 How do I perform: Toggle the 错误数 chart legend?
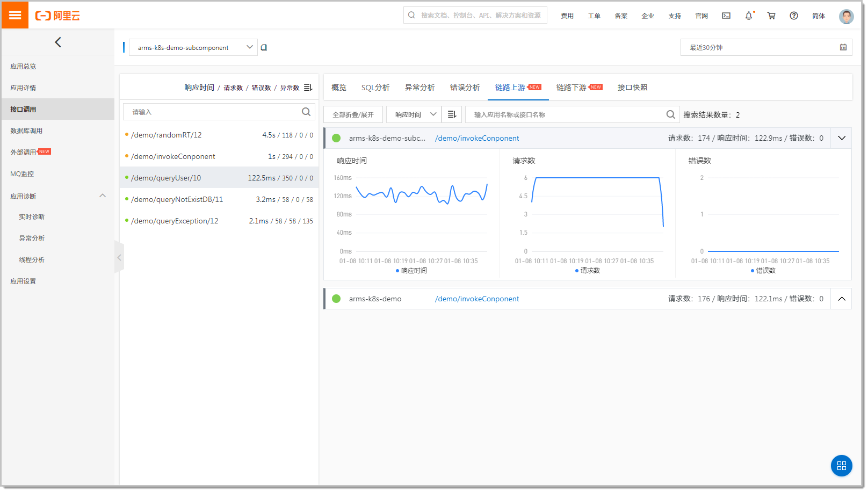click(763, 271)
